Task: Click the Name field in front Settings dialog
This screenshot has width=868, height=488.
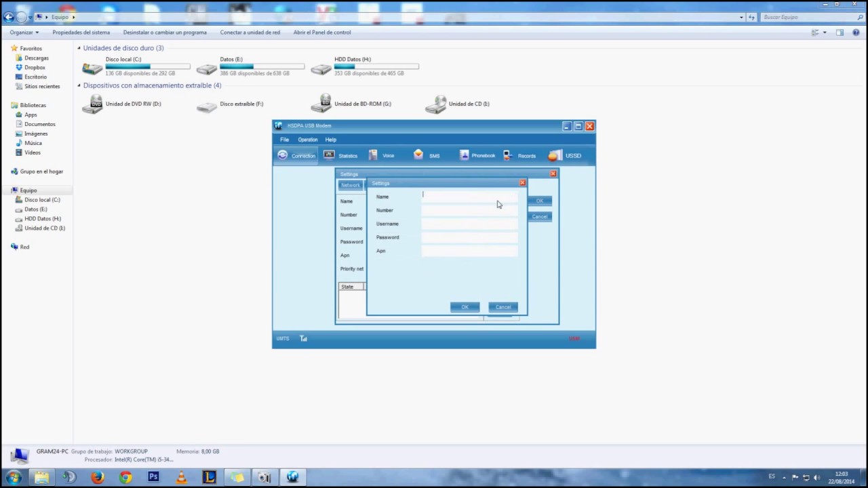Action: pyautogui.click(x=469, y=197)
